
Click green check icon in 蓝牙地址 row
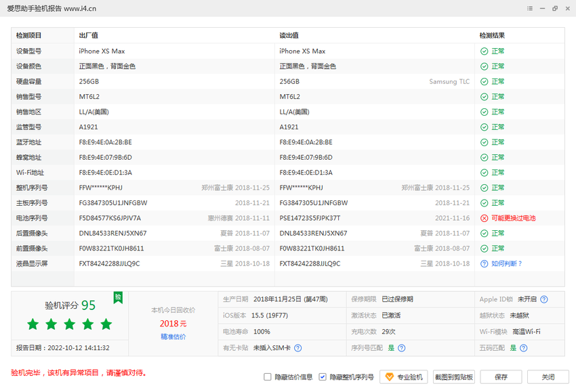coord(484,142)
